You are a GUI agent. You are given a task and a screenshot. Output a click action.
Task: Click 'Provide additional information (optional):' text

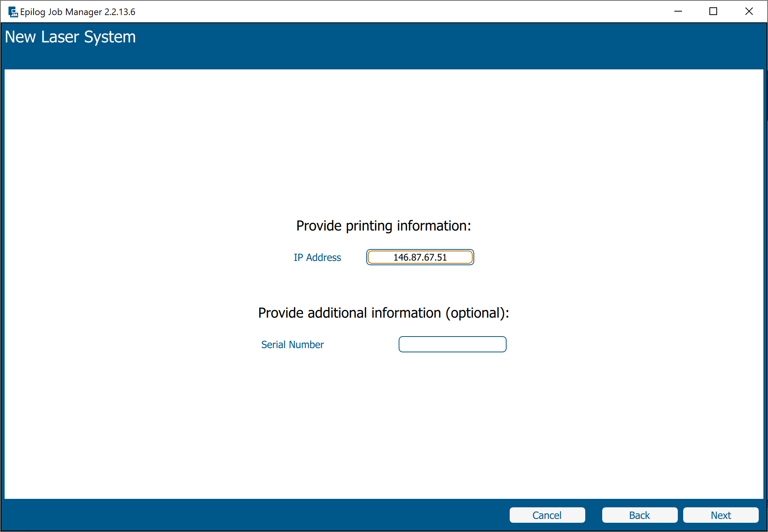tap(384, 313)
